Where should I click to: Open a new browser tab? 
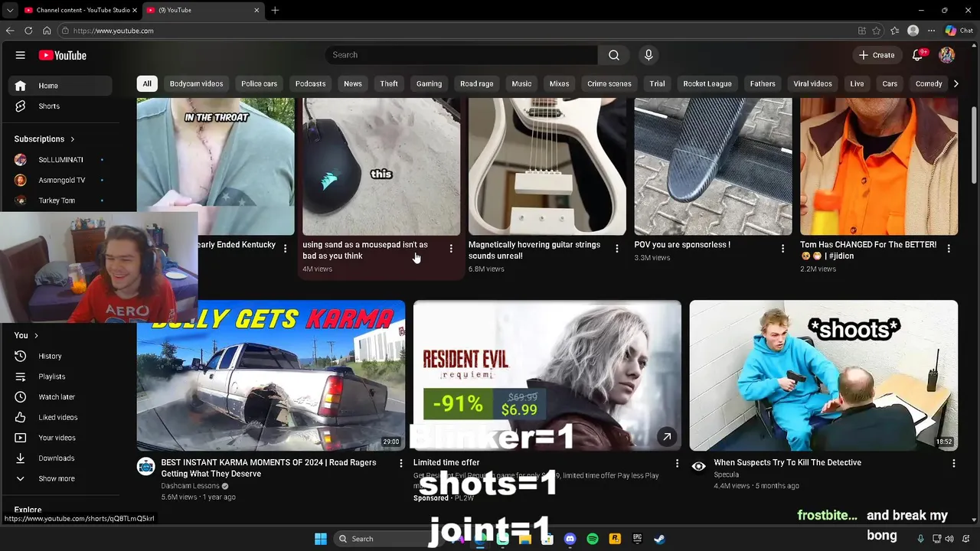pyautogui.click(x=275, y=10)
